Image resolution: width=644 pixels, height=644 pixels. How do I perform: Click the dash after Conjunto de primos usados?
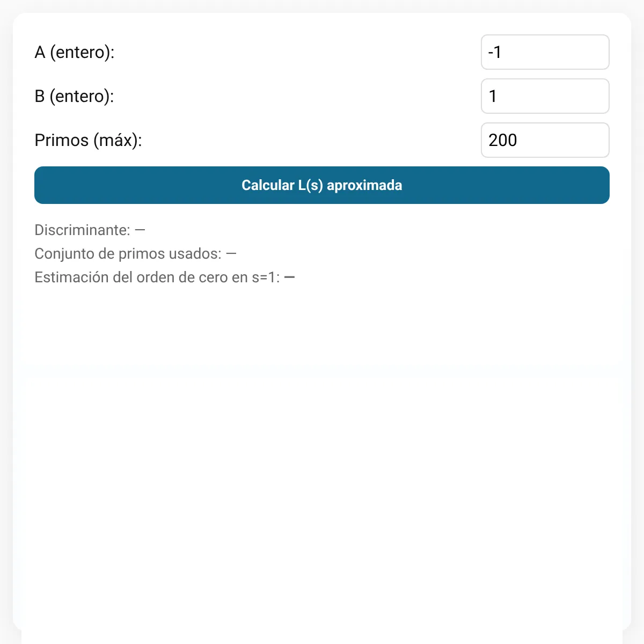click(x=231, y=254)
